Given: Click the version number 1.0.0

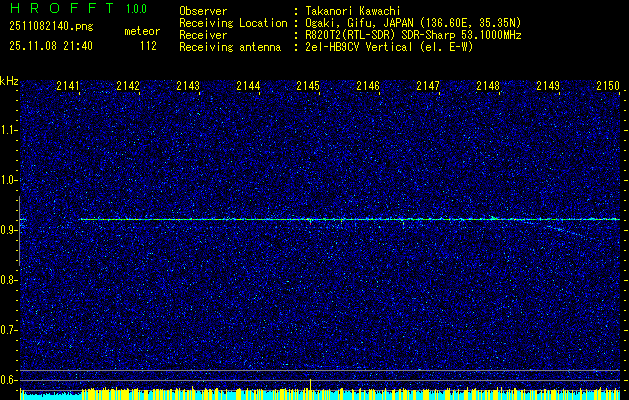Looking at the screenshot, I should click(136, 9).
